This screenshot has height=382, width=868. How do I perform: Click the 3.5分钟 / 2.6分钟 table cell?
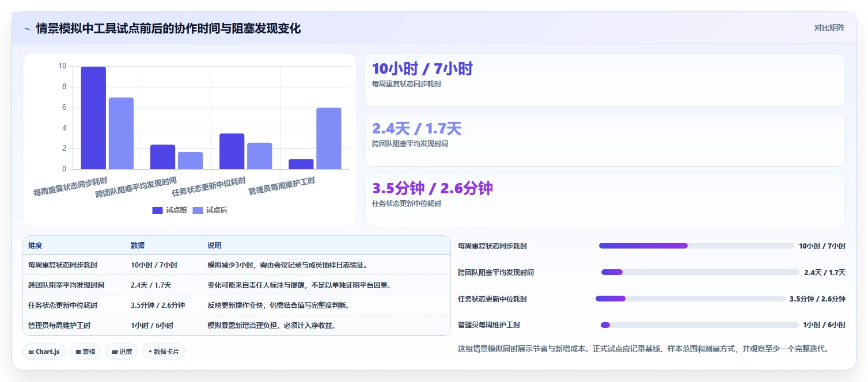pos(158,305)
